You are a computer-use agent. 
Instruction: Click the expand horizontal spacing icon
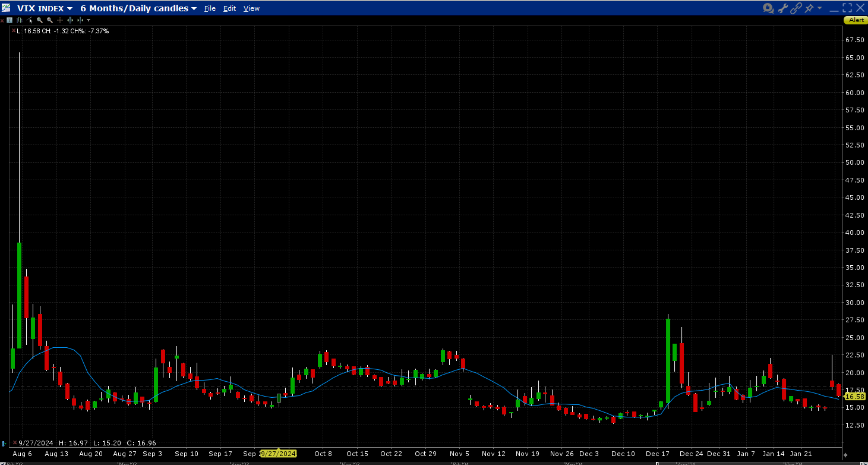point(70,20)
